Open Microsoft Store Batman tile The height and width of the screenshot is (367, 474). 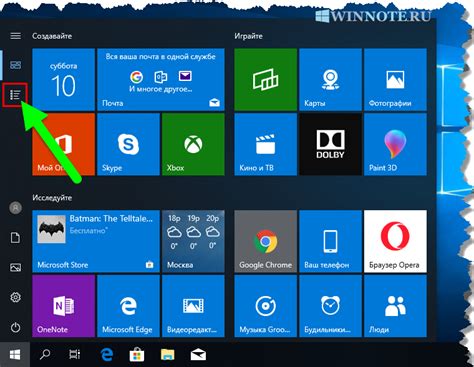[x=96, y=241]
